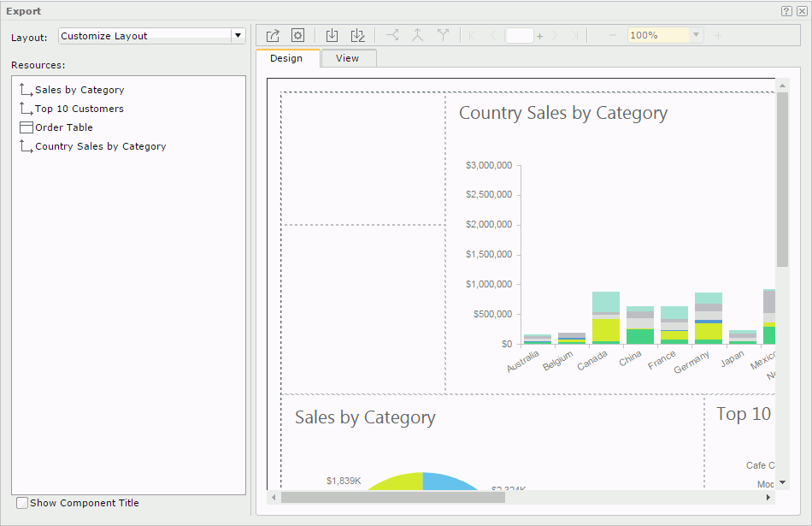This screenshot has width=812, height=526.
Task: Click the horizontal scrollbar right arrow
Action: 770,497
